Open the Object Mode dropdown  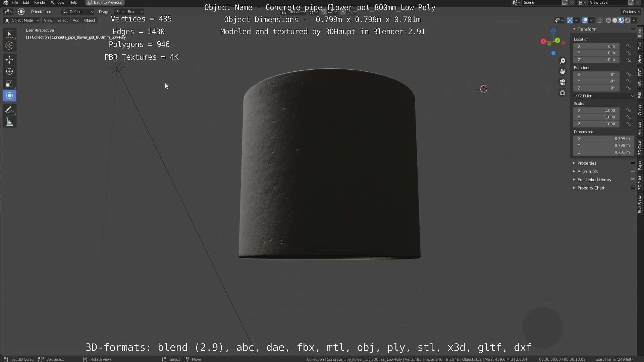[22, 20]
